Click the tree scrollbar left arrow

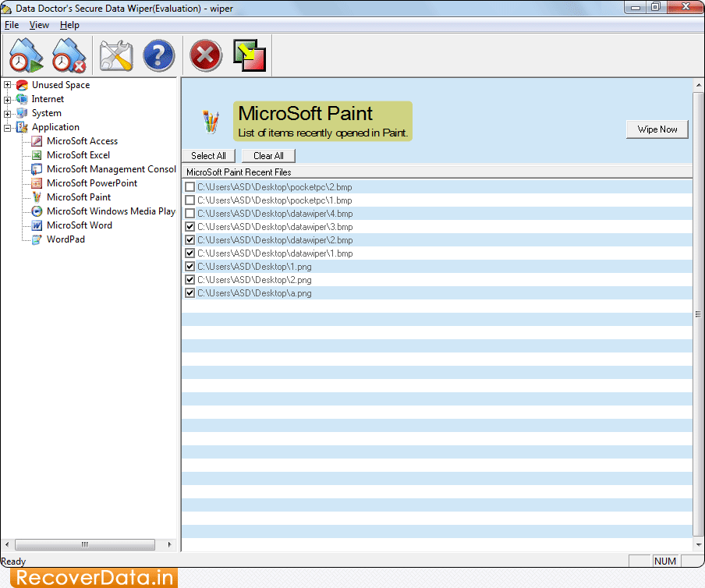(7, 544)
